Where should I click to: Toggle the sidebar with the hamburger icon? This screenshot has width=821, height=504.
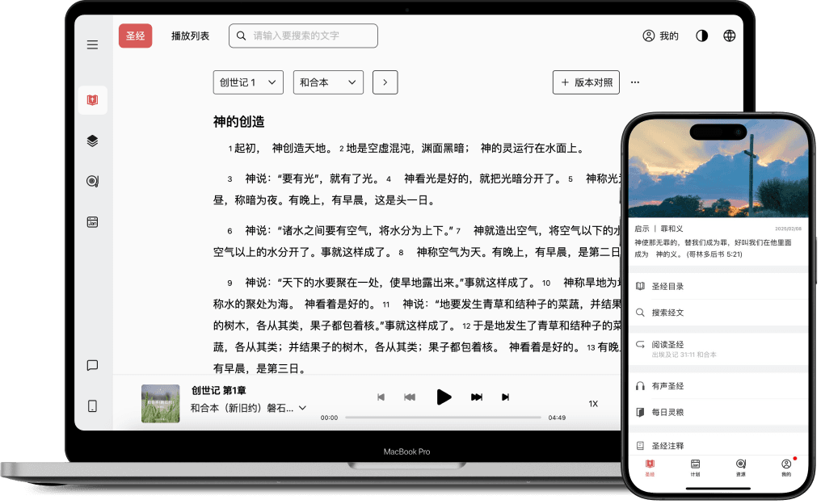point(92,44)
